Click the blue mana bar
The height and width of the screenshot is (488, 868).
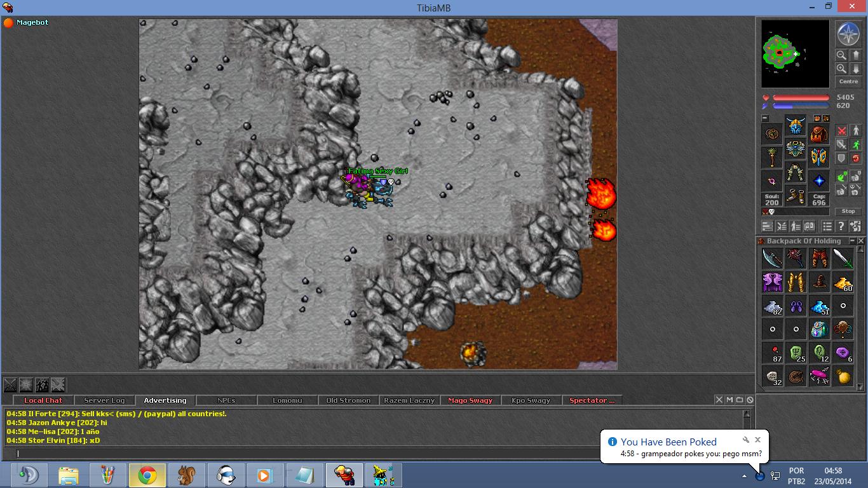point(801,106)
